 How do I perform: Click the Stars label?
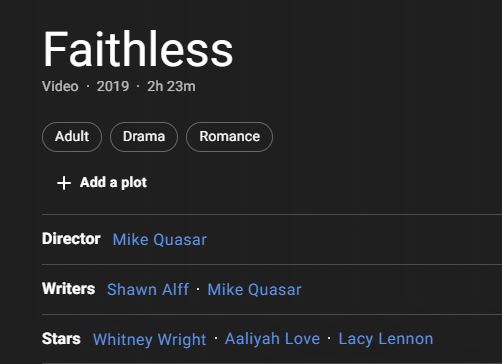pyautogui.click(x=61, y=339)
